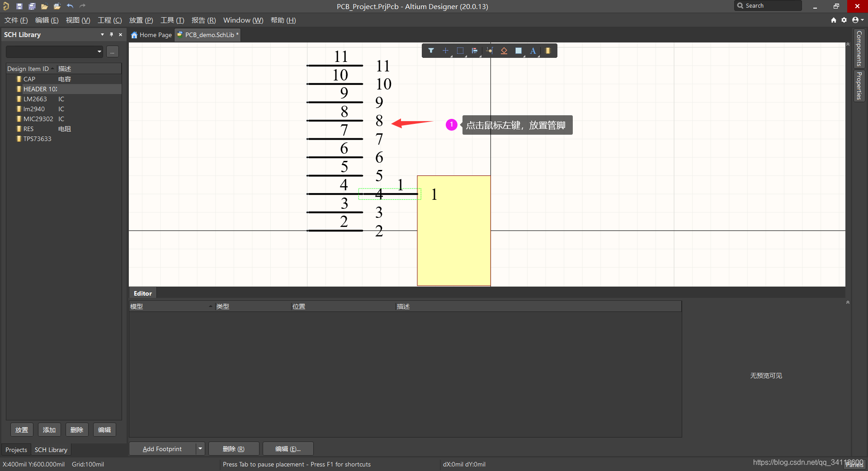Select the CAP component row
This screenshot has height=471, width=868.
click(x=64, y=79)
